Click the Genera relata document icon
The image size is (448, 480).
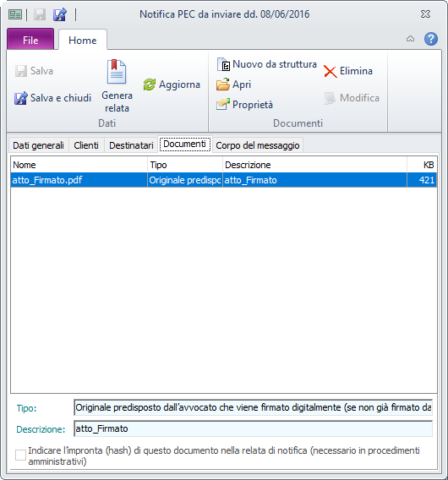click(x=117, y=72)
